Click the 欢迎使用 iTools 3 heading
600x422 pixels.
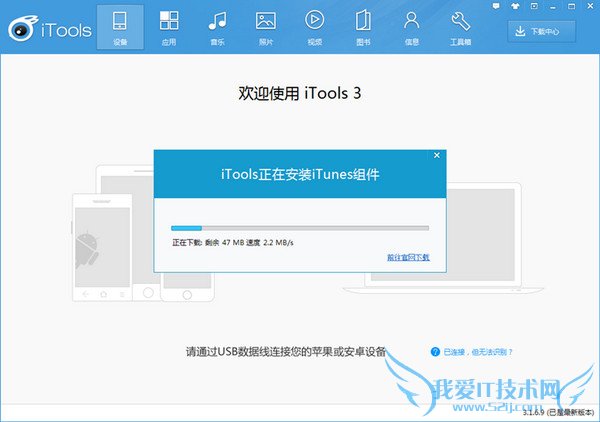(x=300, y=93)
